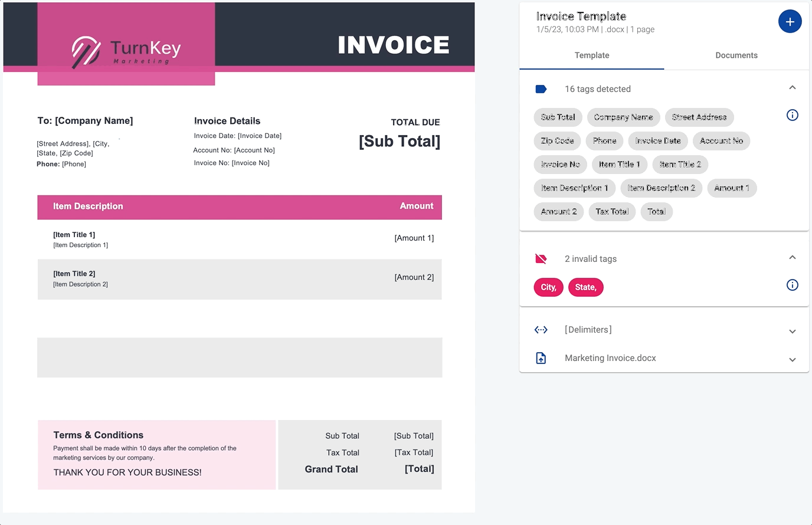
Task: Click the file upload icon for Marketing Invoice.docx
Action: click(x=541, y=358)
